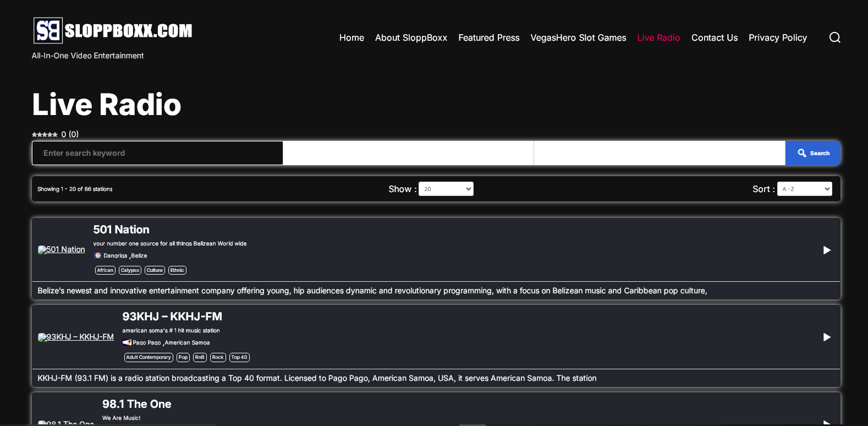The width and height of the screenshot is (868, 426).
Task: Click the Pago Pago, American Samoa location text
Action: 171,343
